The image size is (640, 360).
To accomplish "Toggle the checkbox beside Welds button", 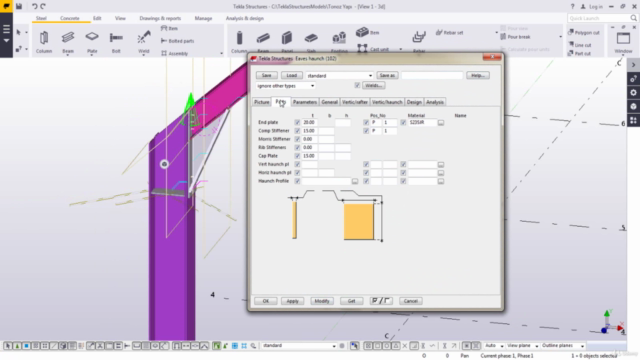I will (357, 85).
